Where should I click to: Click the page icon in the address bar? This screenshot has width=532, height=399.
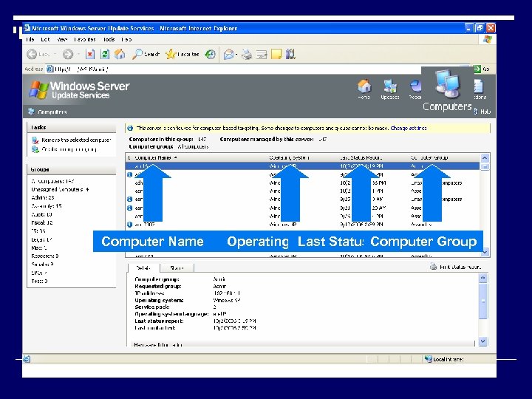[x=50, y=69]
